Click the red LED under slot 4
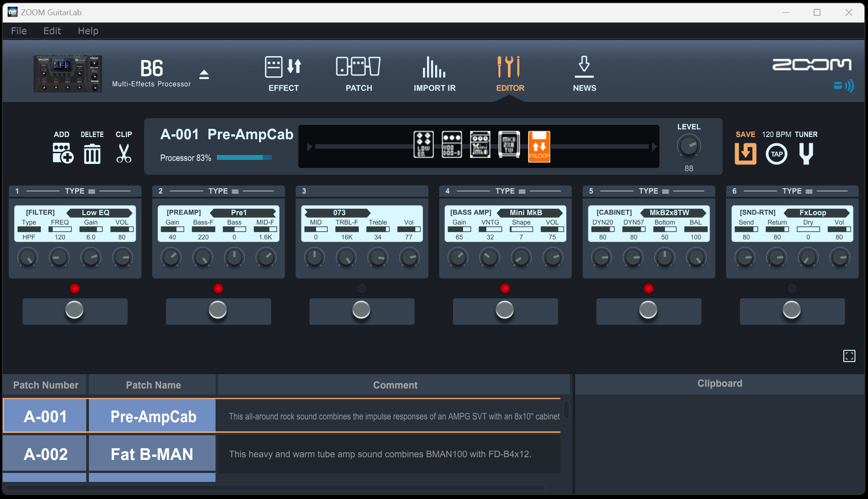868x499 pixels. (505, 288)
